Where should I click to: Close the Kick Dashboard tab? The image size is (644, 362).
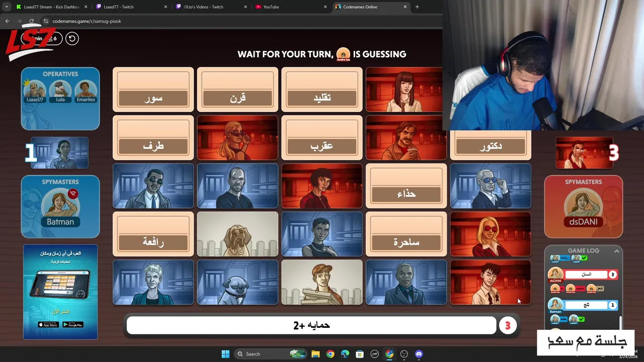tap(86, 7)
